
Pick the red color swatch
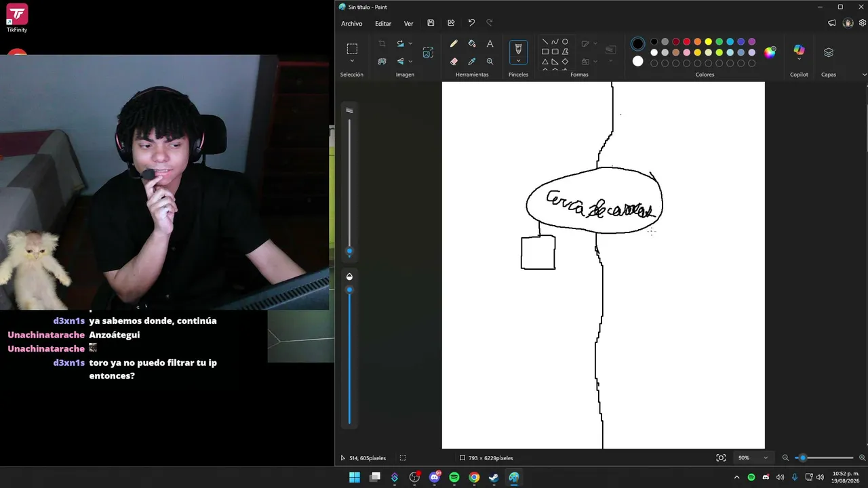coord(687,42)
